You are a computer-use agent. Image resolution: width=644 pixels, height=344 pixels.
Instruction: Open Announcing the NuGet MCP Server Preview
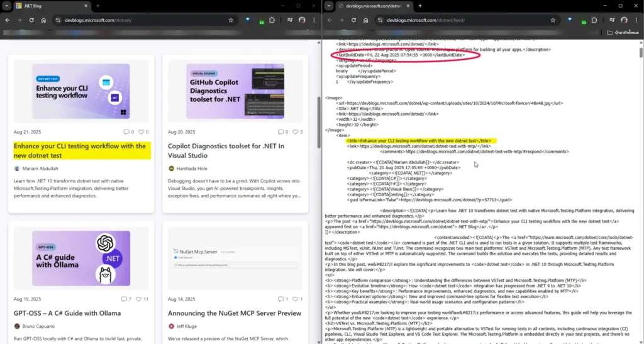click(235, 313)
